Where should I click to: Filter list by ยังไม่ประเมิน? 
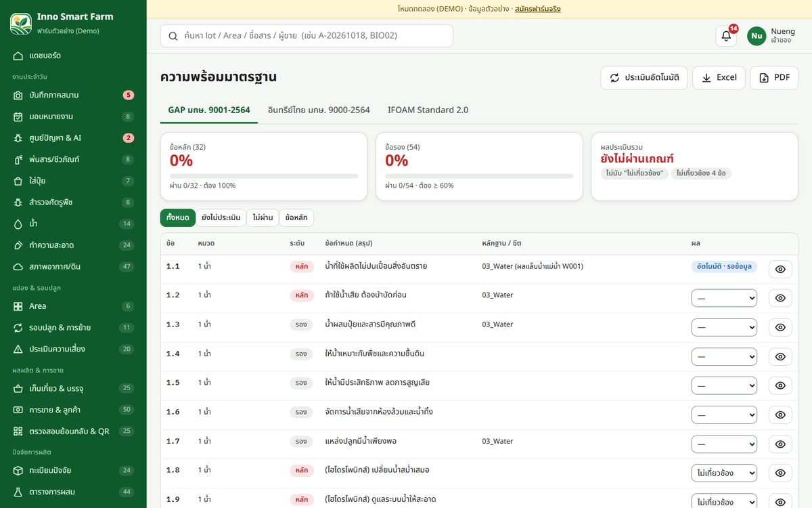click(x=221, y=217)
